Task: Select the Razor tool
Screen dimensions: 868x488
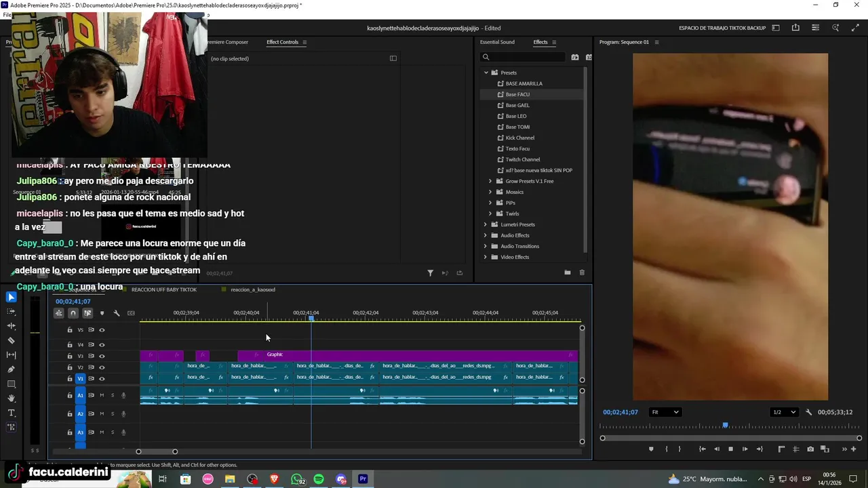Action: pyautogui.click(x=11, y=340)
